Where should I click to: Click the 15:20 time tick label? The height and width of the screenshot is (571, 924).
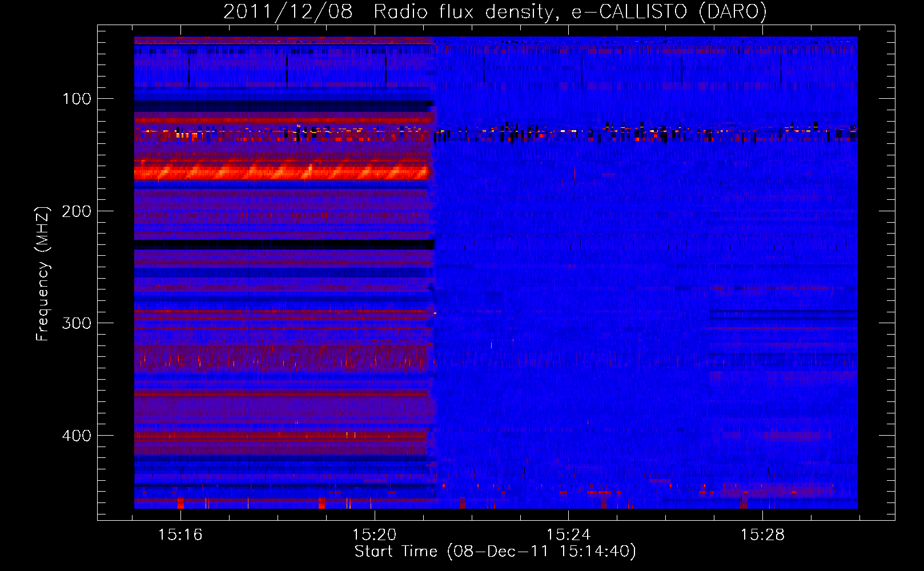coord(375,535)
